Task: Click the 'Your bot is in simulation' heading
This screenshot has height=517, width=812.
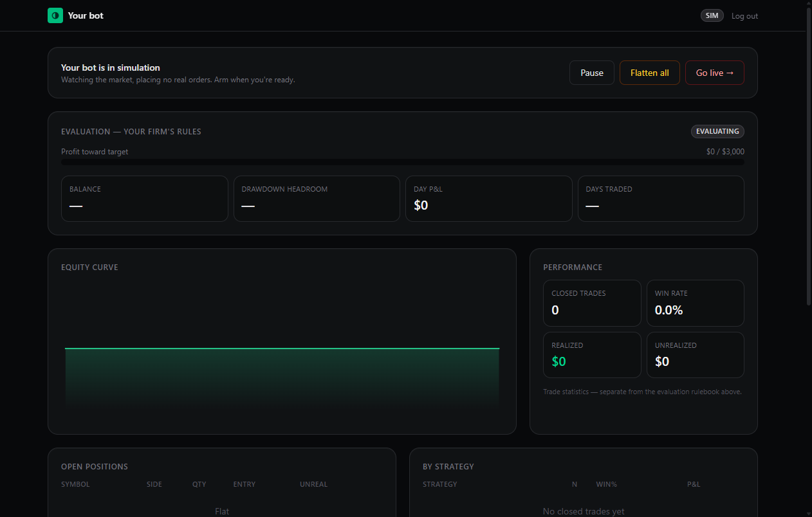Action: [x=111, y=68]
